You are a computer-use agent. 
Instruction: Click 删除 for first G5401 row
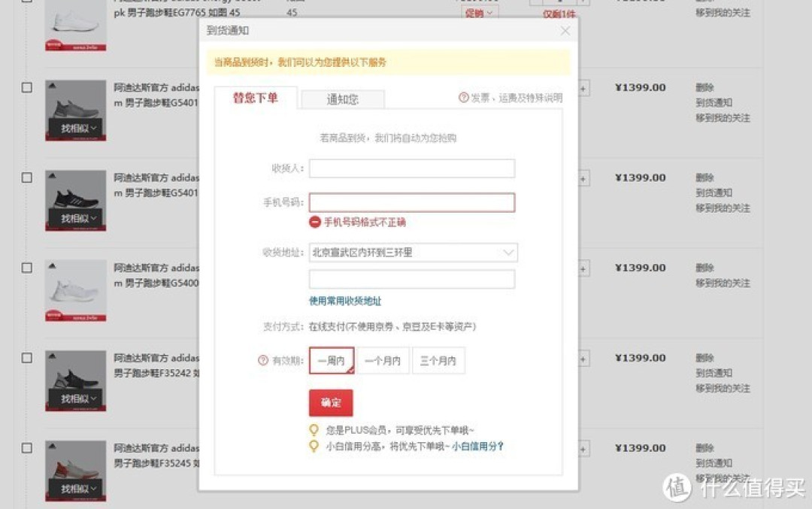tap(704, 87)
